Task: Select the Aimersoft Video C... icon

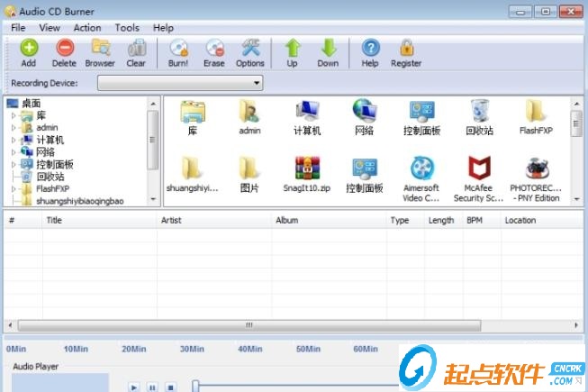Action: (422, 168)
